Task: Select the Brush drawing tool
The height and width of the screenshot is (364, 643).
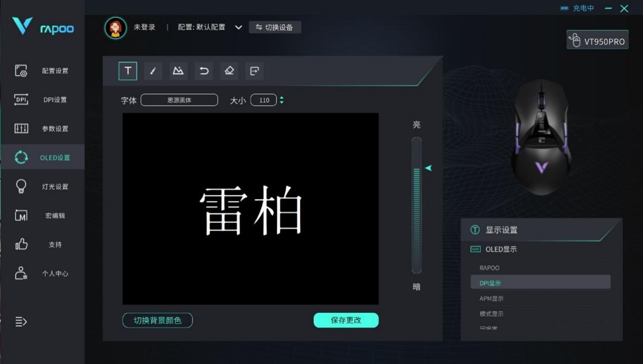Action: (153, 71)
